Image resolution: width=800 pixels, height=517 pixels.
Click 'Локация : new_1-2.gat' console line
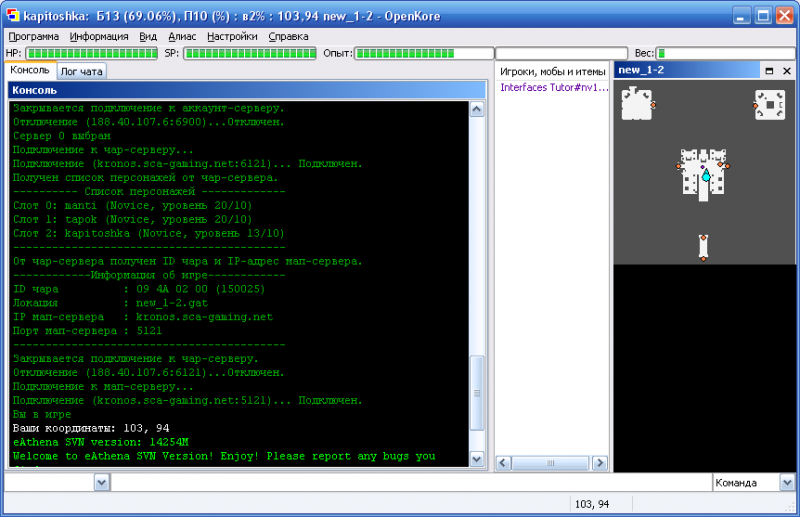coord(110,303)
